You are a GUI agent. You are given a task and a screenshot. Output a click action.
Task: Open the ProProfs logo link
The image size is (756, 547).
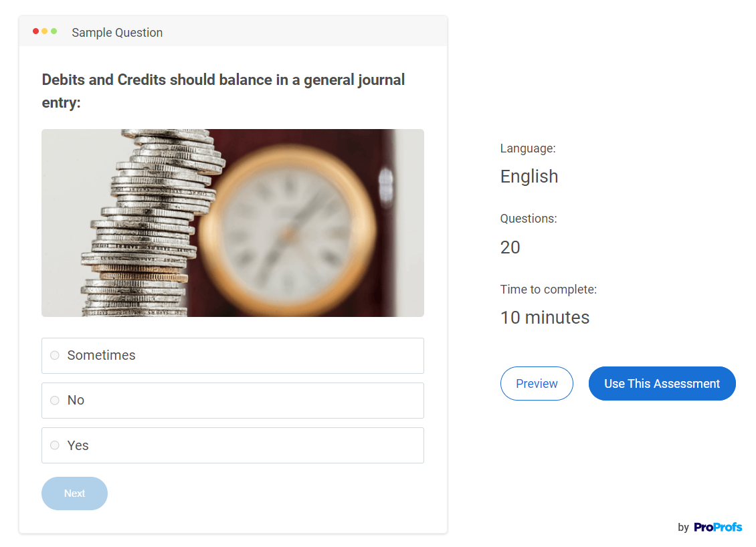tap(718, 527)
